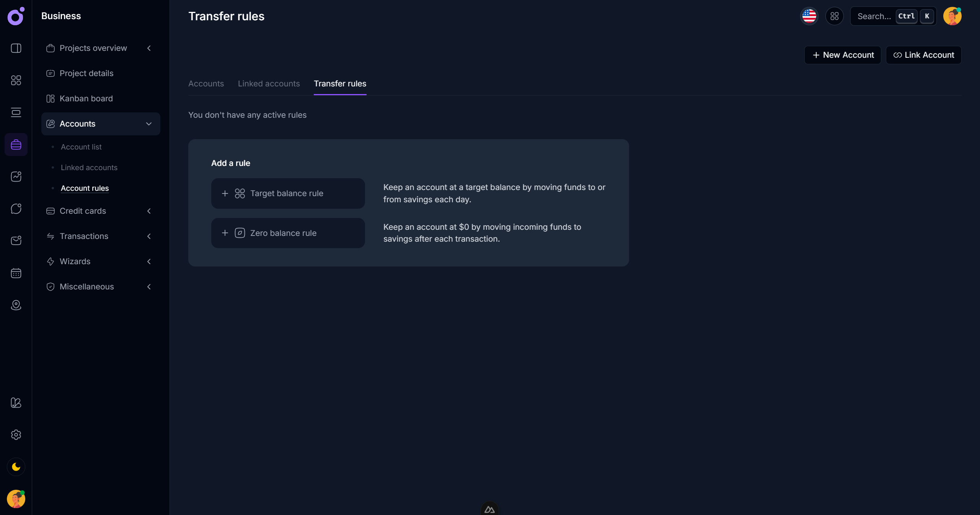The height and width of the screenshot is (515, 980).
Task: Open the settings gear icon
Action: click(16, 435)
